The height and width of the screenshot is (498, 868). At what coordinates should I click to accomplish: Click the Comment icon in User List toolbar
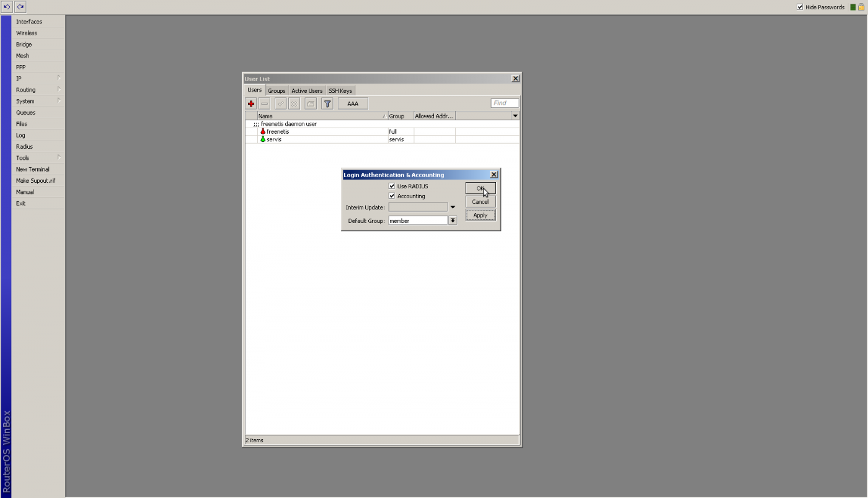[311, 103]
